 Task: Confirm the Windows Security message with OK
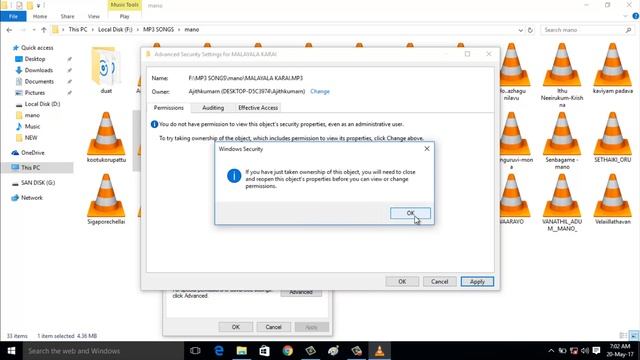coord(410,213)
